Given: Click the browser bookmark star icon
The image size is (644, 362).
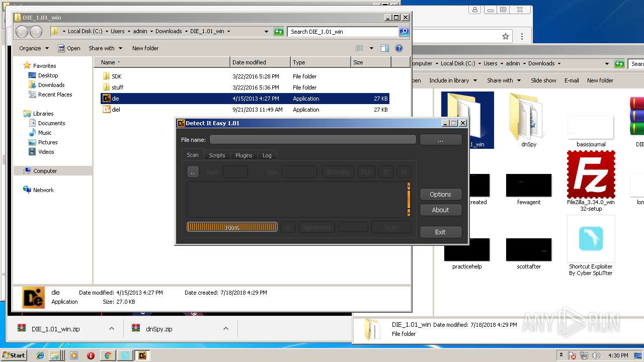Looking at the screenshot, I should tap(506, 36).
